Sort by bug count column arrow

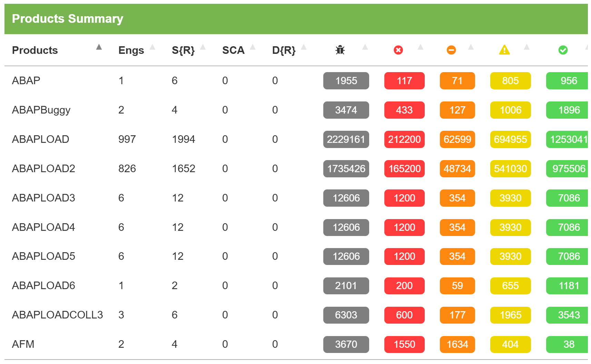coord(365,47)
